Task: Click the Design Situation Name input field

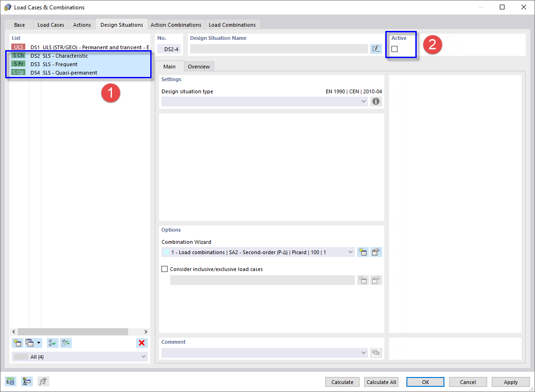Action: [279, 49]
